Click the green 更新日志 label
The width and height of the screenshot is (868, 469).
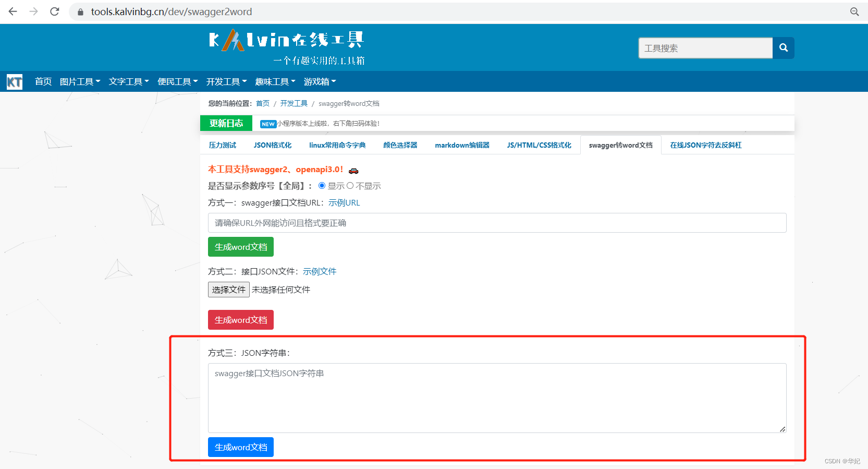click(226, 123)
